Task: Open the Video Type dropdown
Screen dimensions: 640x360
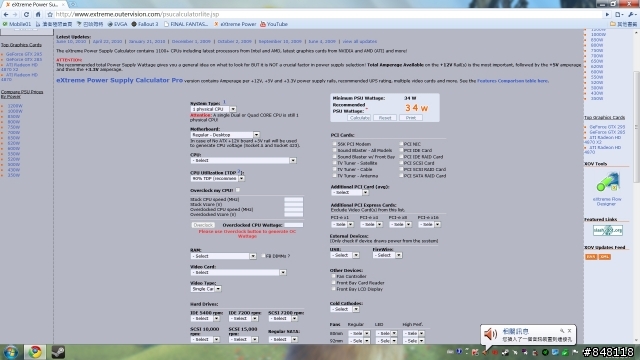Action: (206, 289)
